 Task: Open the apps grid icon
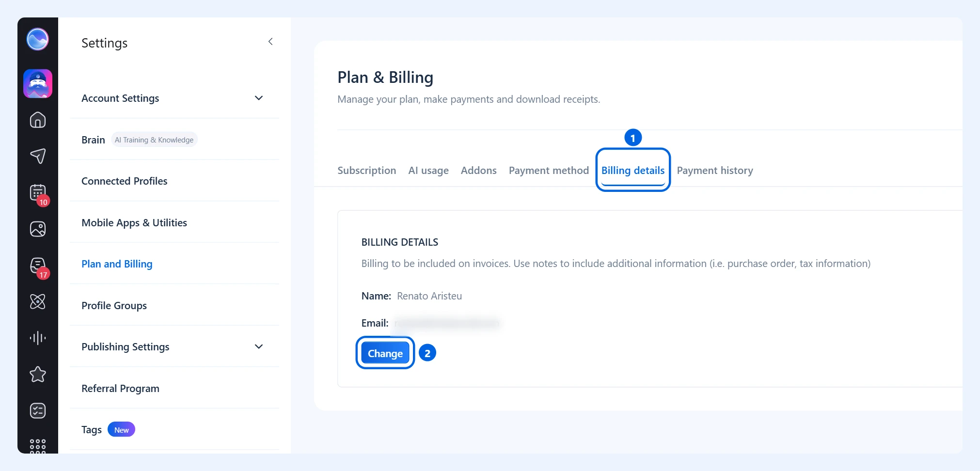click(38, 446)
